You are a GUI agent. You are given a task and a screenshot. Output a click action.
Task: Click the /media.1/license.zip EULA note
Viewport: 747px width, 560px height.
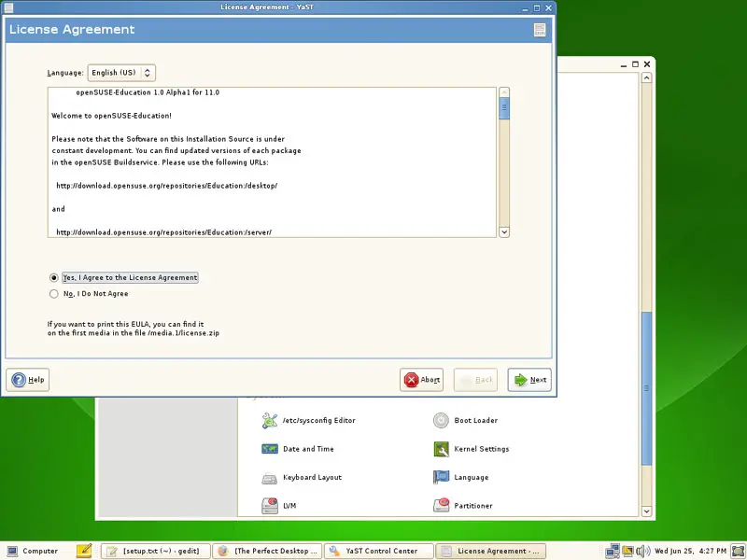coord(133,329)
